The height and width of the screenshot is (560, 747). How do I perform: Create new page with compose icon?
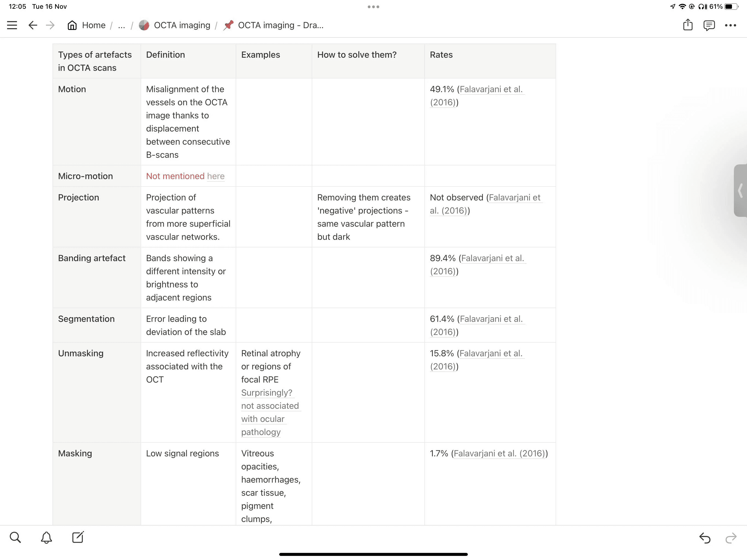[x=78, y=537]
